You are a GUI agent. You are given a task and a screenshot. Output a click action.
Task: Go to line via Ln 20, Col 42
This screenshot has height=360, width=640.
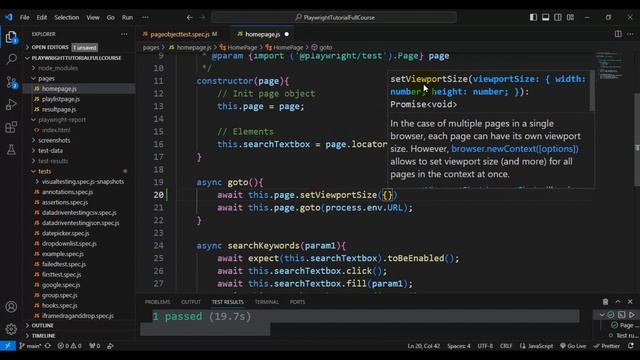click(424, 346)
